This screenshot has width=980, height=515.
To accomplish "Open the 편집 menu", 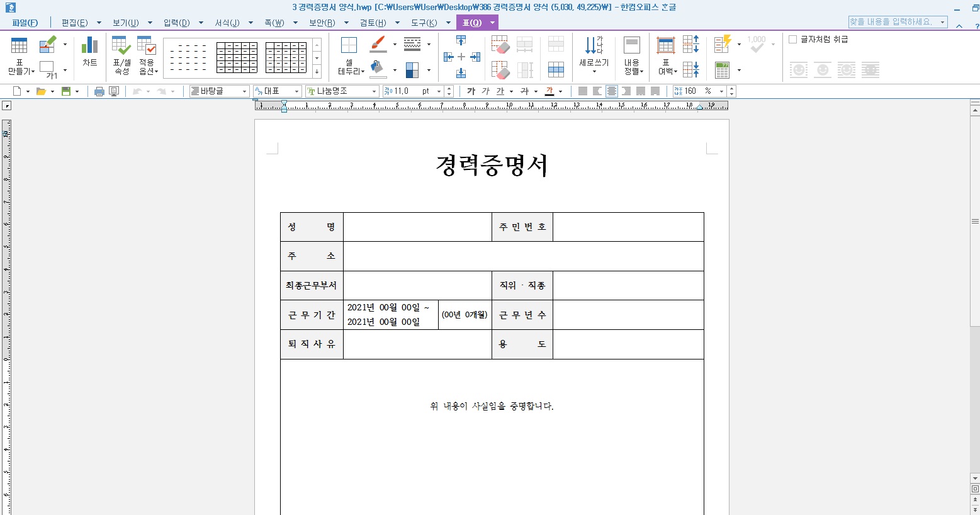I will pyautogui.click(x=74, y=23).
